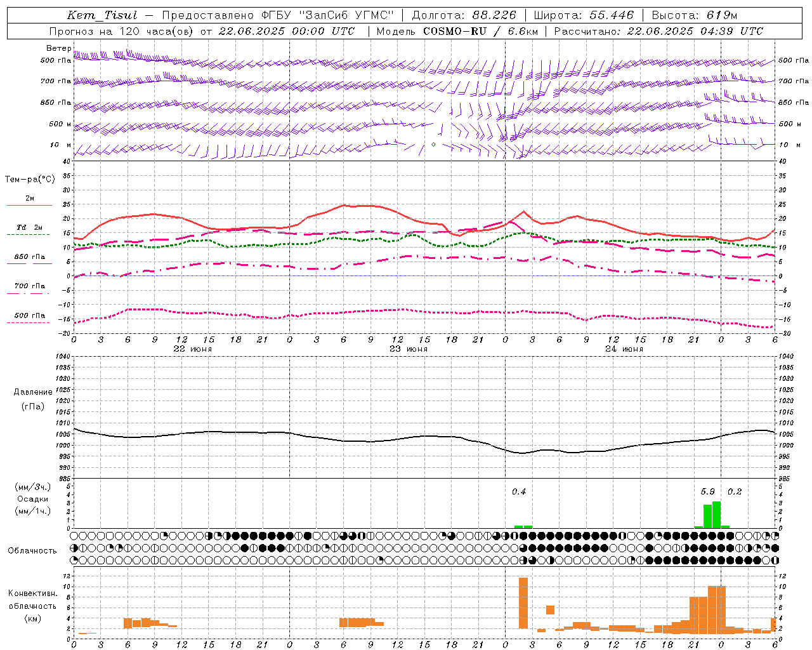This screenshot has height=650, width=812.
Task: Click the (км) unit under облачность
Action: click(32, 618)
